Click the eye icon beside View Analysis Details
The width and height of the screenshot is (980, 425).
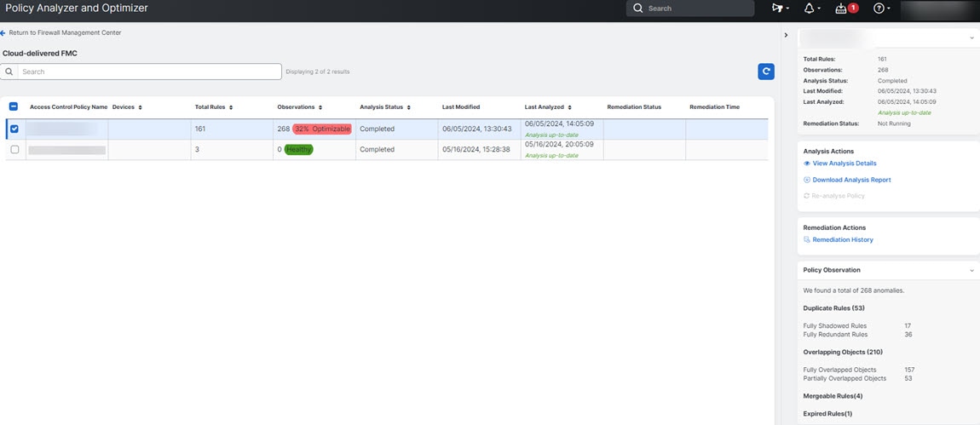(807, 164)
